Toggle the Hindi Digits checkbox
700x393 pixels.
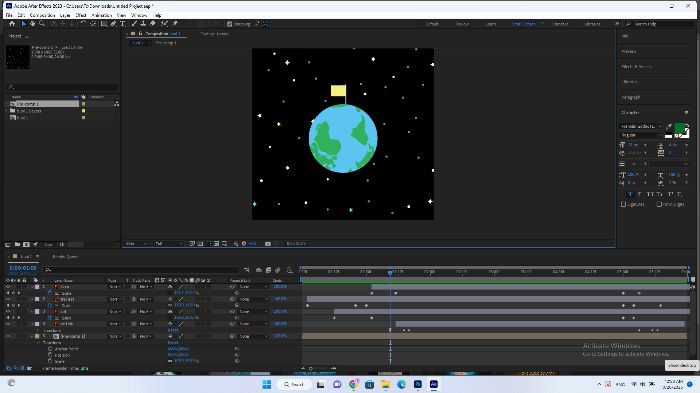(x=659, y=204)
